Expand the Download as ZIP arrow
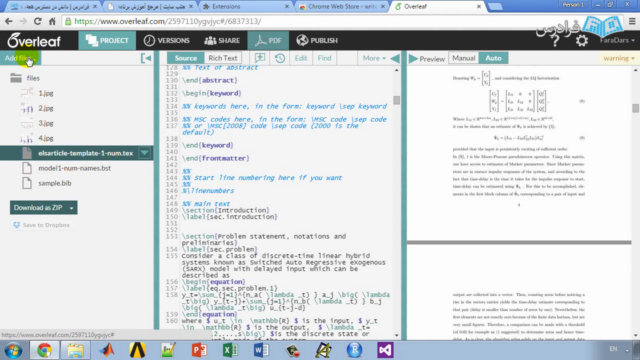640x360 pixels. point(71,208)
